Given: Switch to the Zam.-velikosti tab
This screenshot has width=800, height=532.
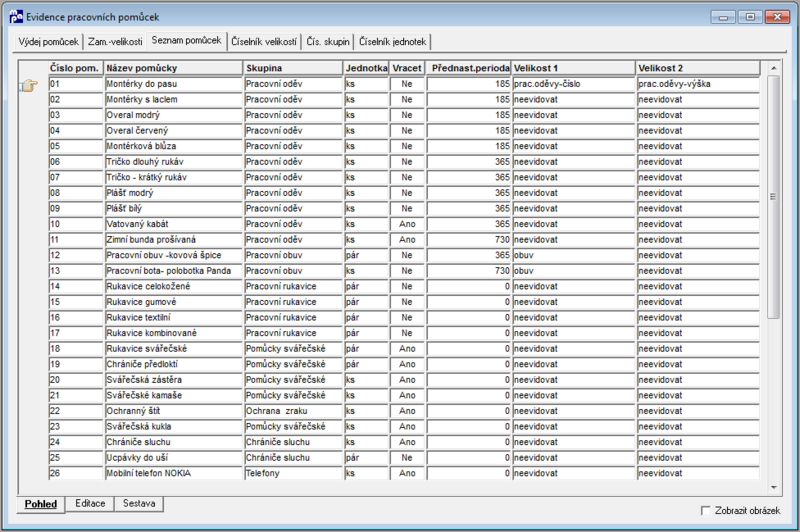Looking at the screenshot, I should tap(115, 42).
